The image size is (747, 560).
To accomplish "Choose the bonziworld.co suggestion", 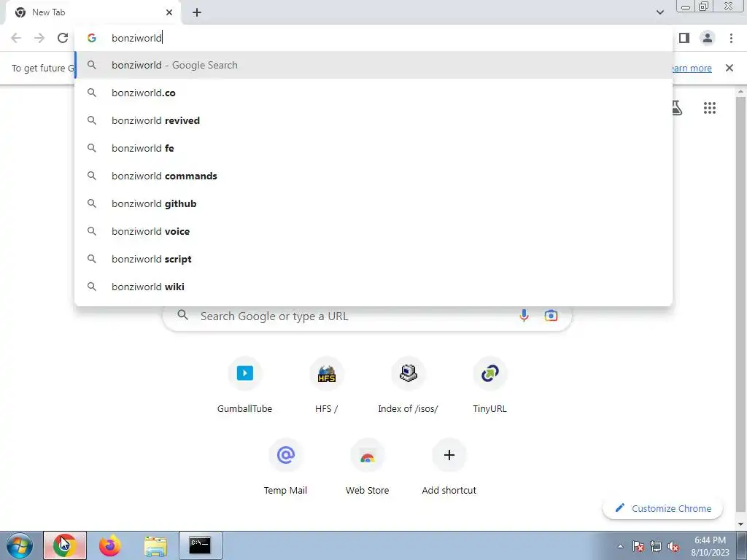I will point(373,93).
